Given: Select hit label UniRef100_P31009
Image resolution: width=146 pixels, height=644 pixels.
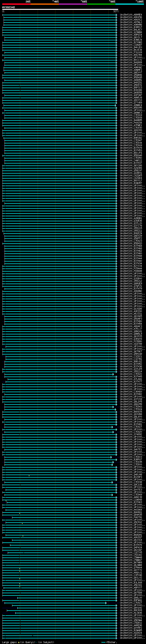Looking at the screenshot, I should point(131,53).
